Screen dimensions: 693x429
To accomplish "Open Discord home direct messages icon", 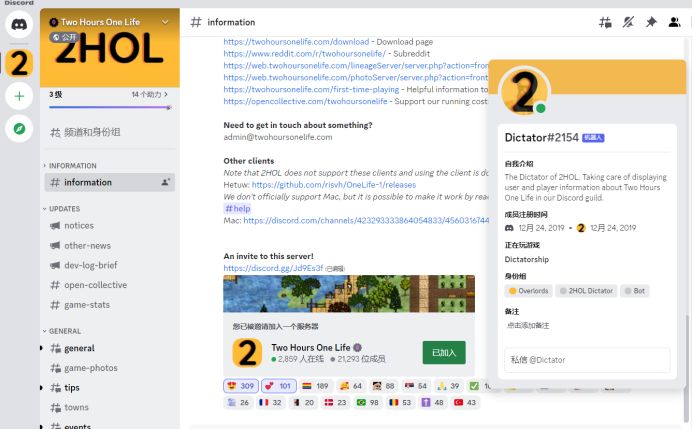I will [x=19, y=24].
